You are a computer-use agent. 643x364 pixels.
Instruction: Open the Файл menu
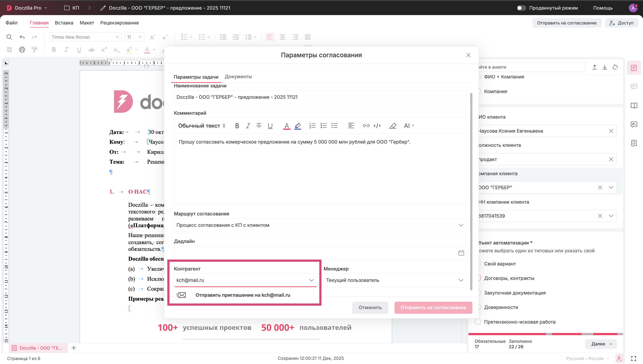tap(12, 23)
